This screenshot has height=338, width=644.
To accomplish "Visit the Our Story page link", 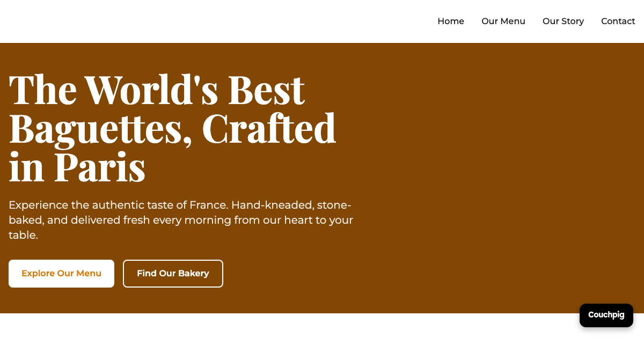I will [x=563, y=21].
